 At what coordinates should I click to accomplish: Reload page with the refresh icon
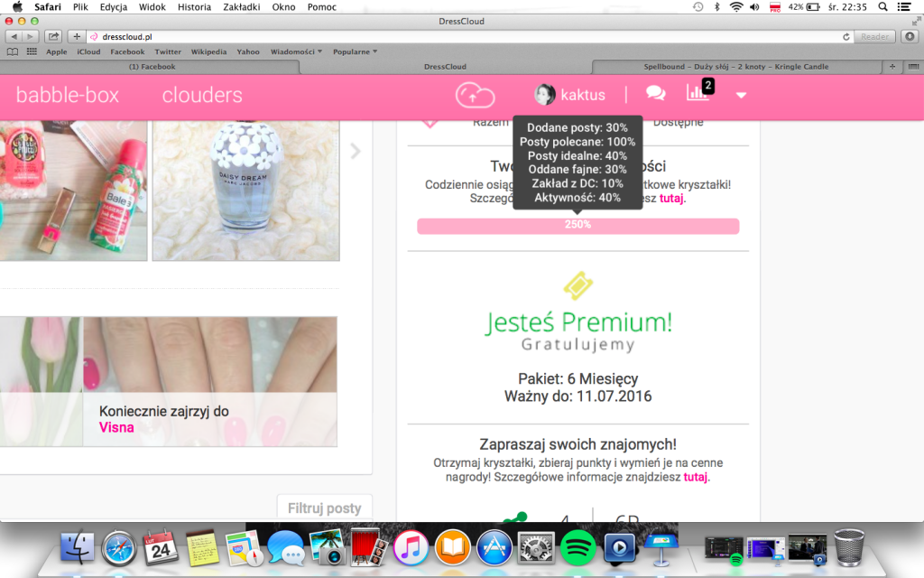pos(845,37)
